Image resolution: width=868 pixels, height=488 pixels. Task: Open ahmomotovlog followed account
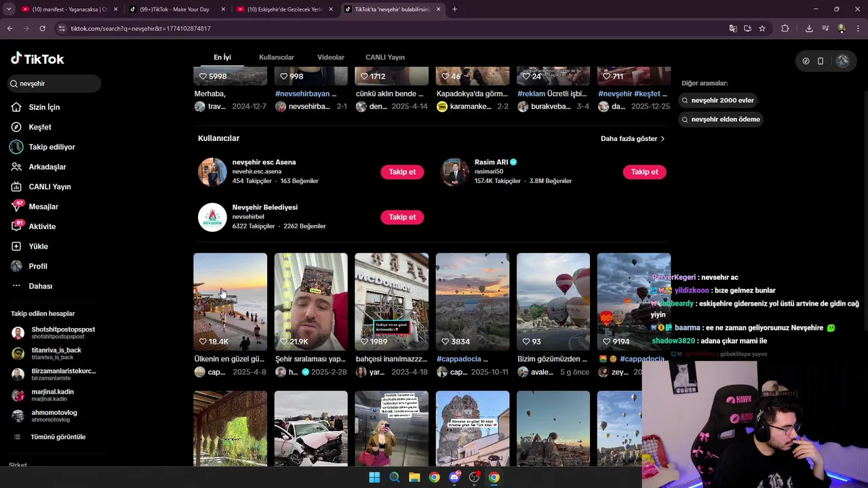[x=54, y=415]
